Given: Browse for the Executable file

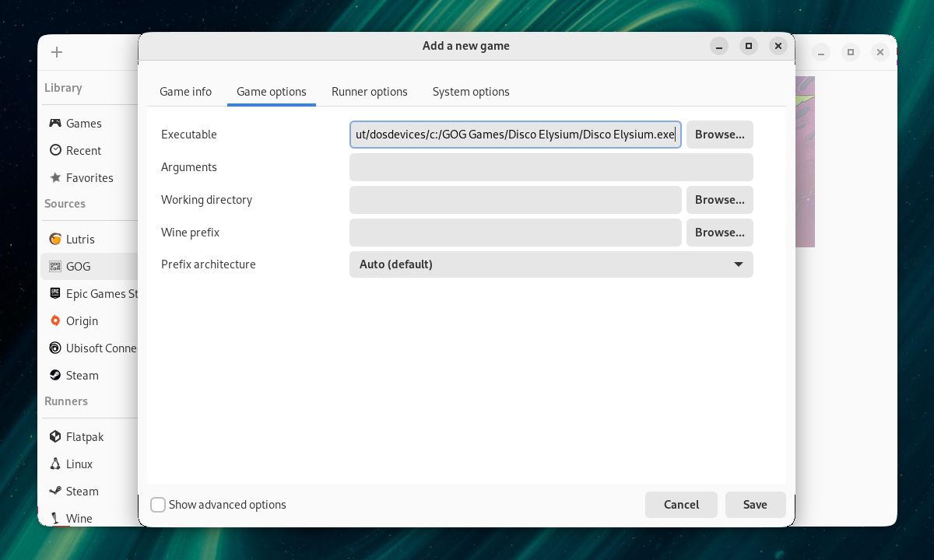Looking at the screenshot, I should click(719, 135).
